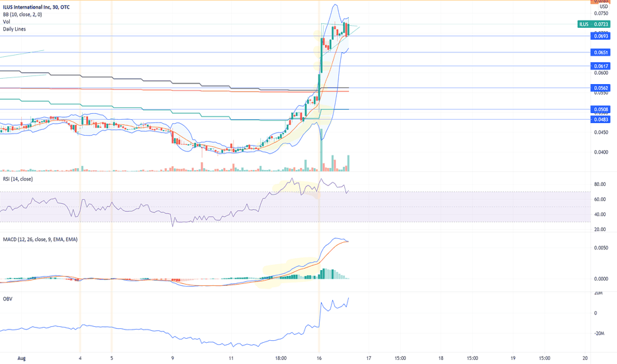
Task: Click the 9 date label on time axis
Action: point(173,358)
